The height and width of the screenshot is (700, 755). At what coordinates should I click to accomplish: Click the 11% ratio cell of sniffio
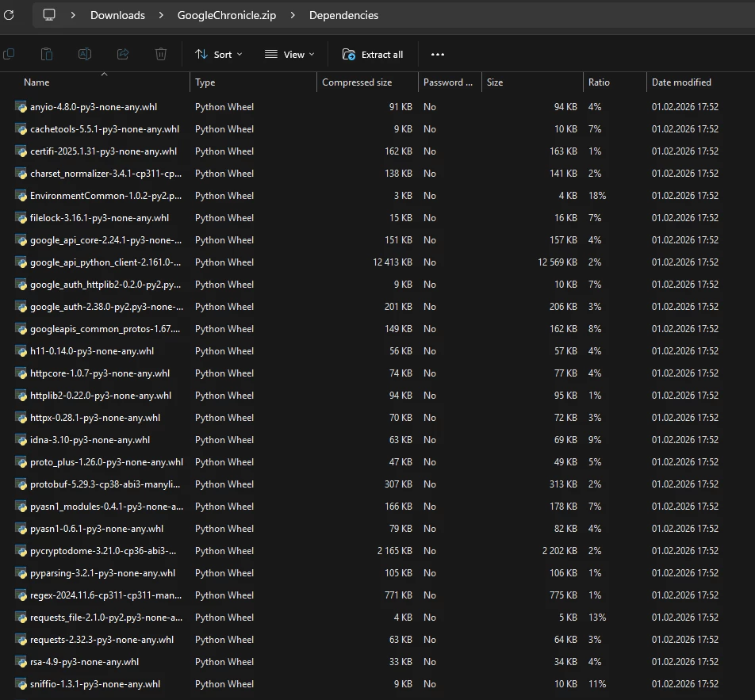click(x=597, y=683)
